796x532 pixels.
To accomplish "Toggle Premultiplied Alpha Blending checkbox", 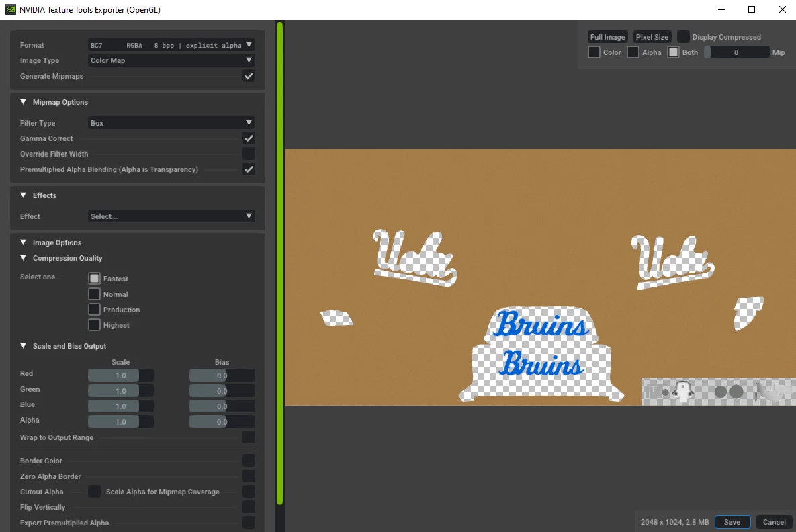I will click(249, 169).
